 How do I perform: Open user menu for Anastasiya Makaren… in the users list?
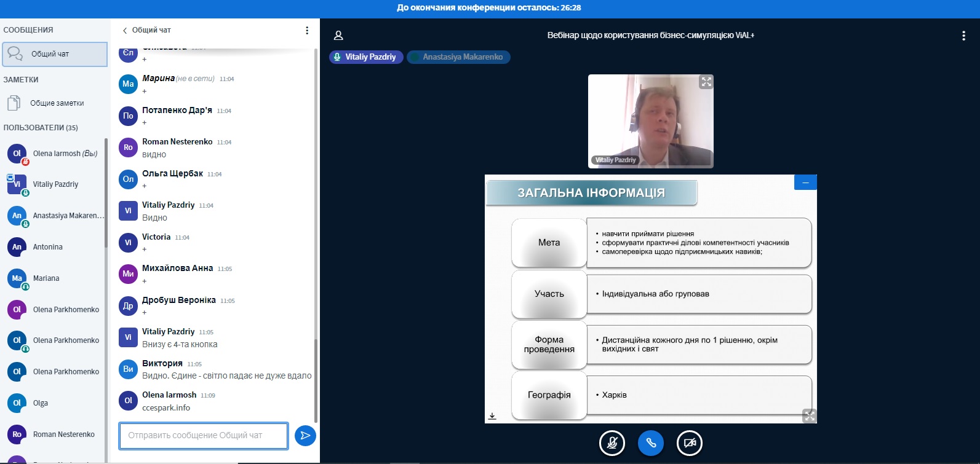tap(54, 216)
